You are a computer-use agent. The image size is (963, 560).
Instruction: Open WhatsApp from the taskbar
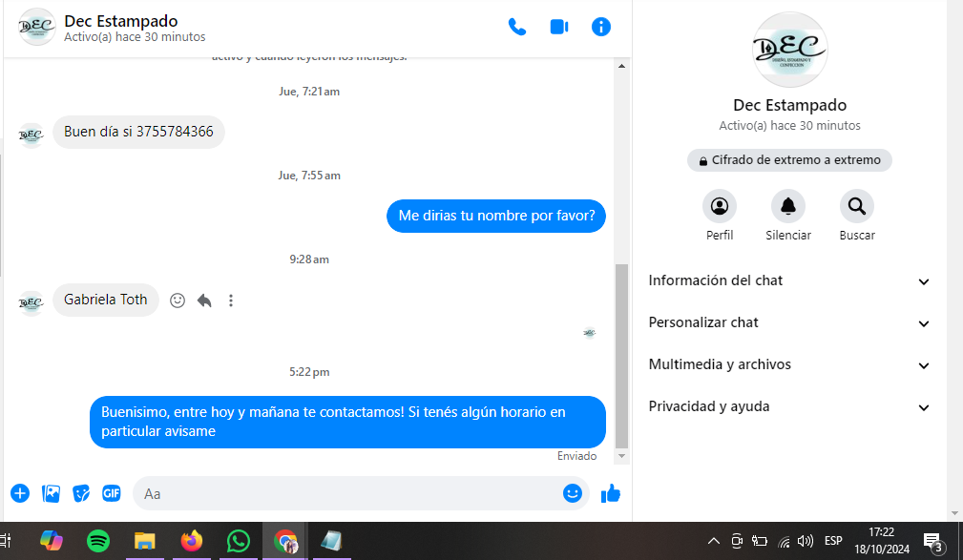239,541
